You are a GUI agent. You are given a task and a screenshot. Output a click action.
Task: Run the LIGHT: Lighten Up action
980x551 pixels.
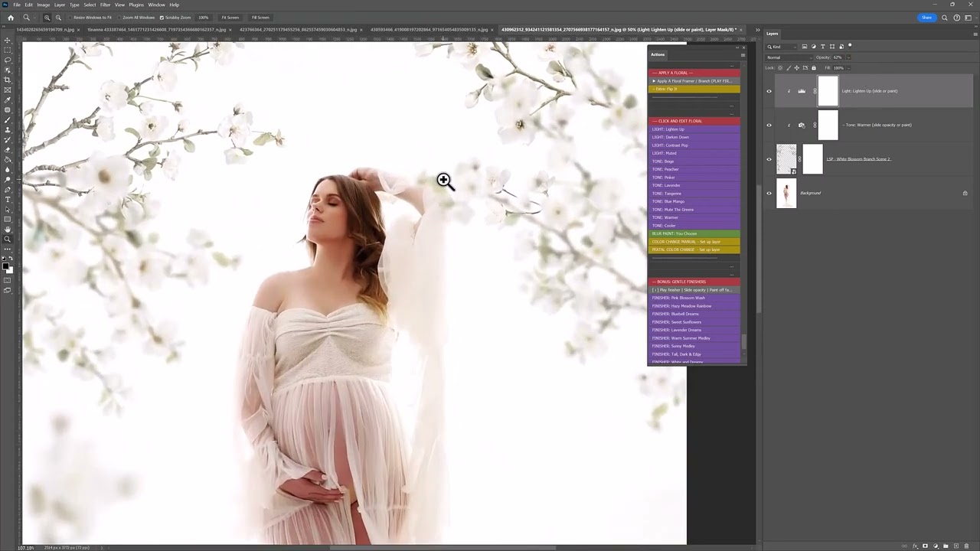(694, 129)
